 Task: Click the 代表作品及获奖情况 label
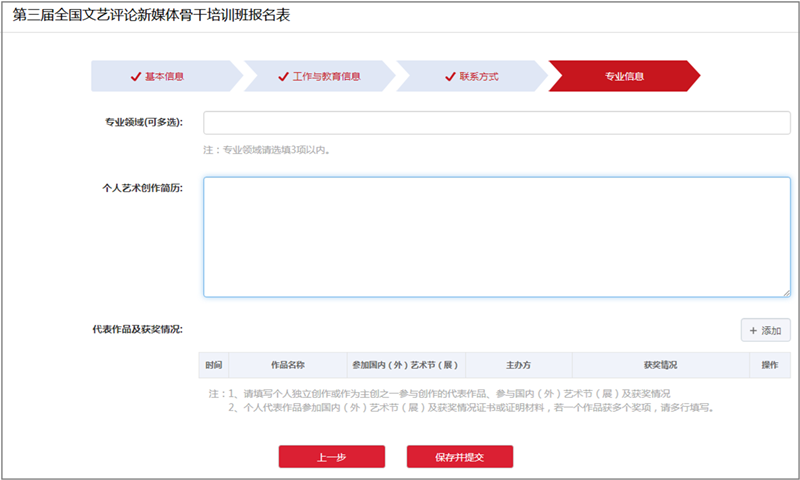click(x=136, y=329)
